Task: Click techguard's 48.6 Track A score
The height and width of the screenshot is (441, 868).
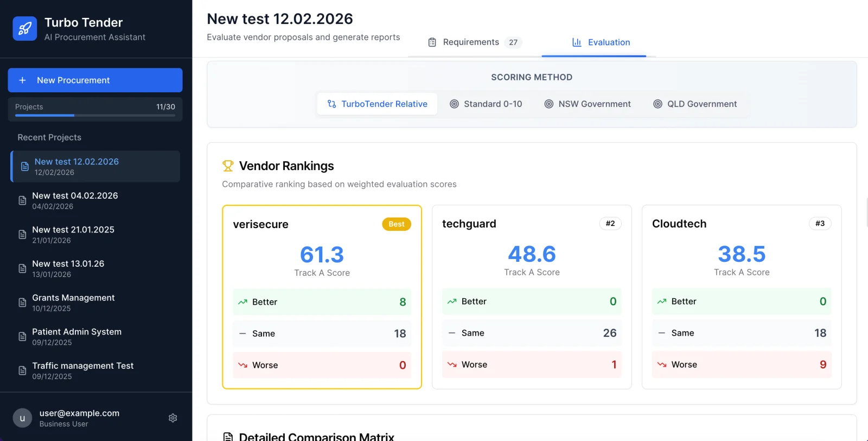Action: (532, 254)
